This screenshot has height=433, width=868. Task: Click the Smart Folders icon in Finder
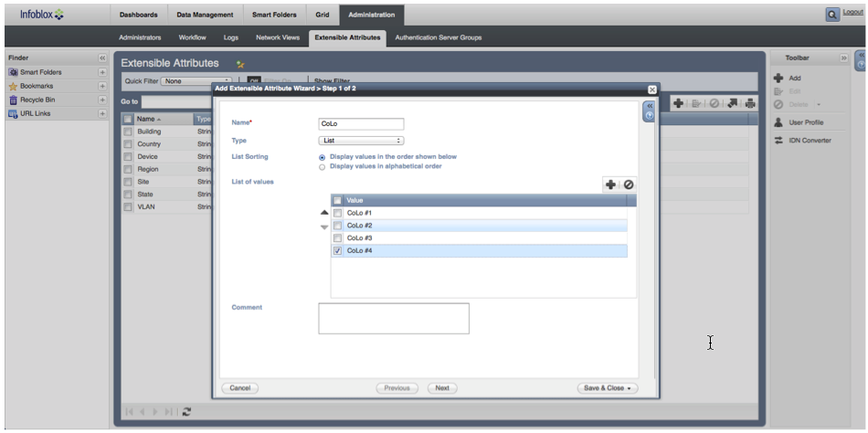point(14,72)
